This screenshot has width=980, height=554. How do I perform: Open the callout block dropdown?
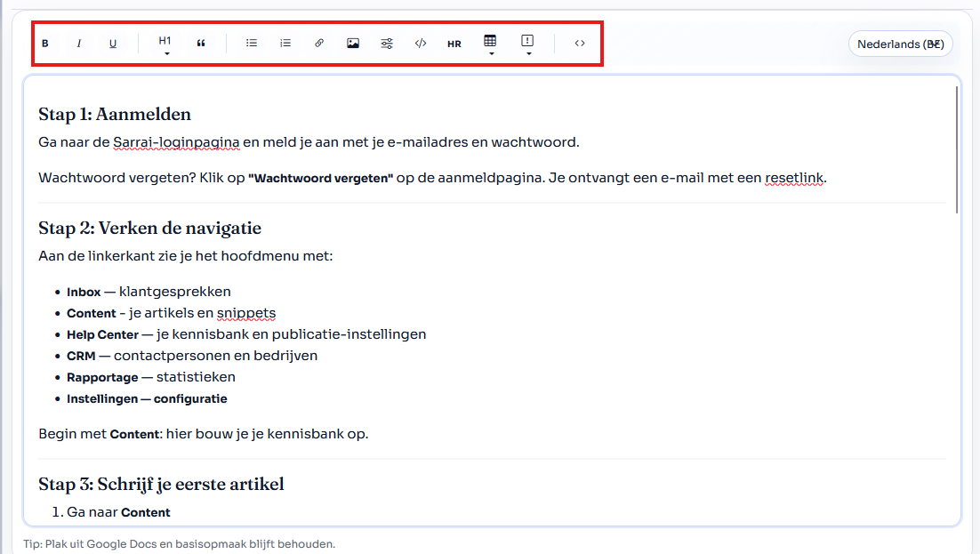pyautogui.click(x=527, y=43)
